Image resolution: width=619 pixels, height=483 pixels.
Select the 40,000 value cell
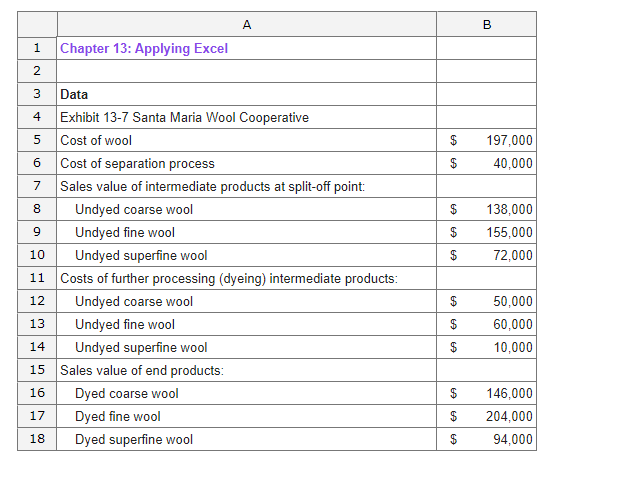486,163
